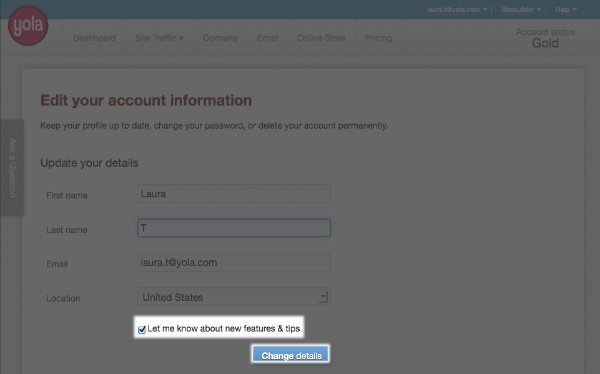
Task: Open the Dashboard tab
Action: click(95, 38)
